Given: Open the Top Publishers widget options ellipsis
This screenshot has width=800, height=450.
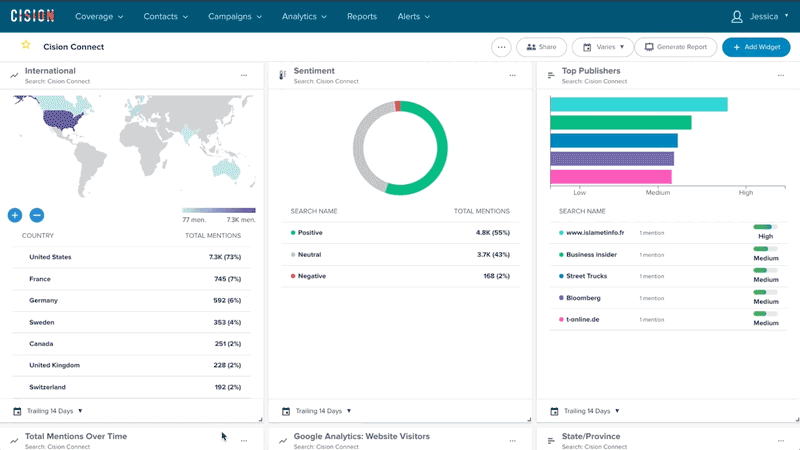Looking at the screenshot, I should pos(782,75).
